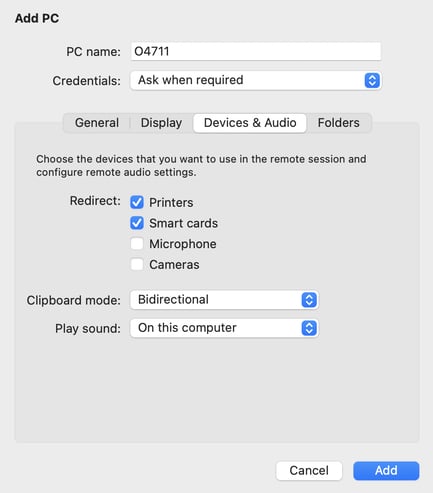Expand the Clipboard mode Bidirectional dropdown

click(224, 300)
